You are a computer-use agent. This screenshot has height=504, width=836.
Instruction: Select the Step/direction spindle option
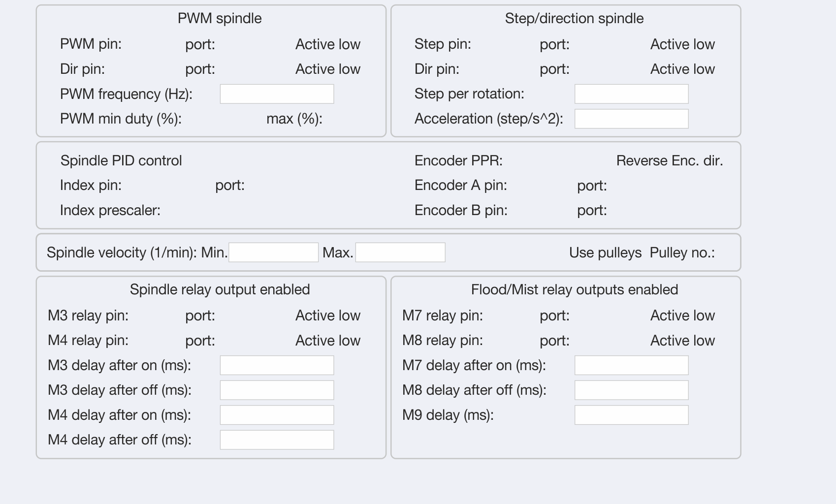pos(574,19)
